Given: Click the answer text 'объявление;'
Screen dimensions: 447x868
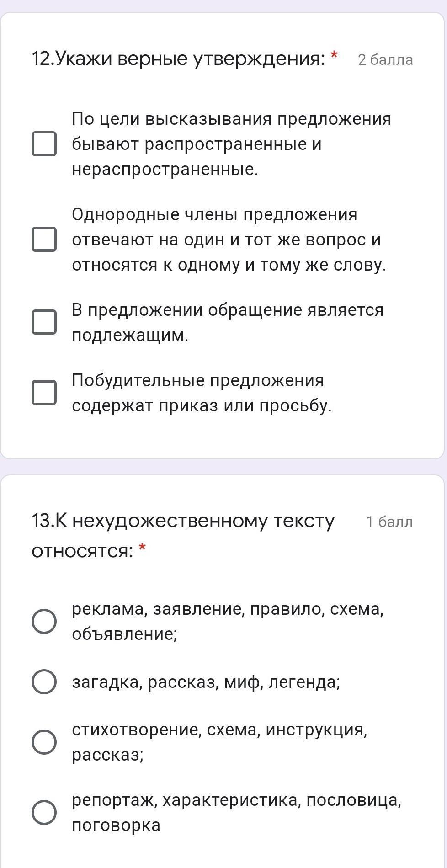Looking at the screenshot, I should [x=124, y=634].
